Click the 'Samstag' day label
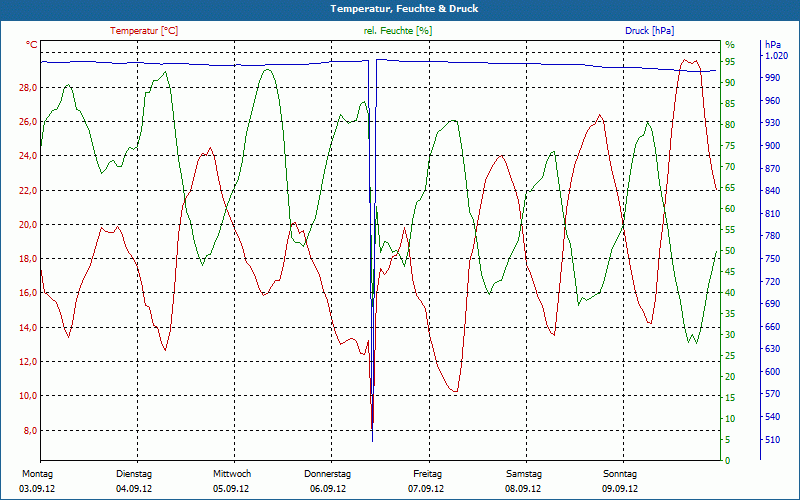The image size is (800, 500). 524,474
